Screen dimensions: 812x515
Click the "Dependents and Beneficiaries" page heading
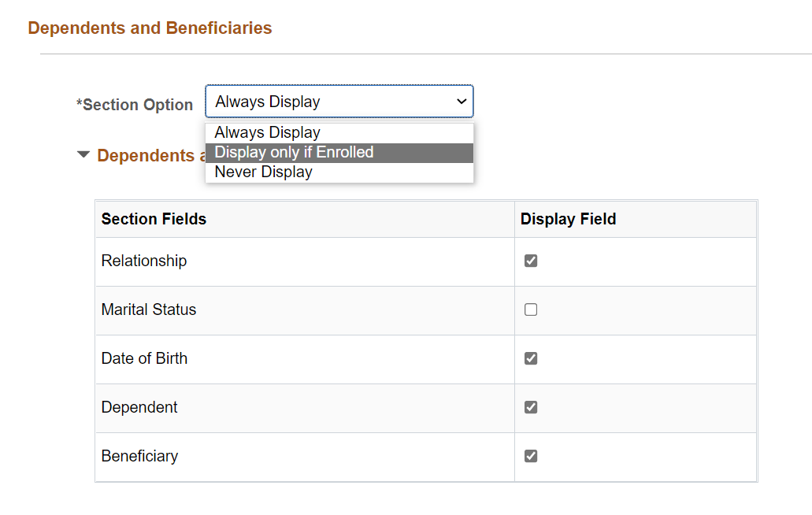click(x=150, y=28)
